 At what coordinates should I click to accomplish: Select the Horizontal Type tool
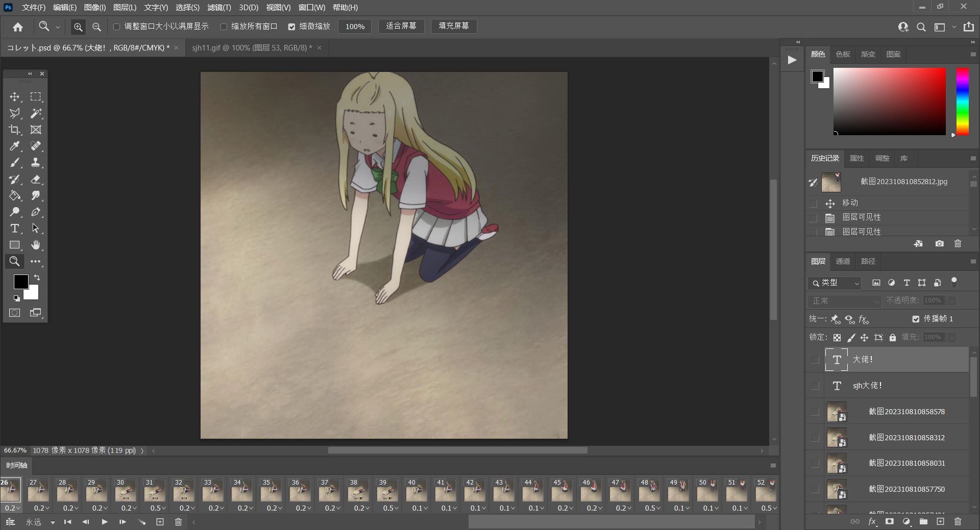coord(15,229)
